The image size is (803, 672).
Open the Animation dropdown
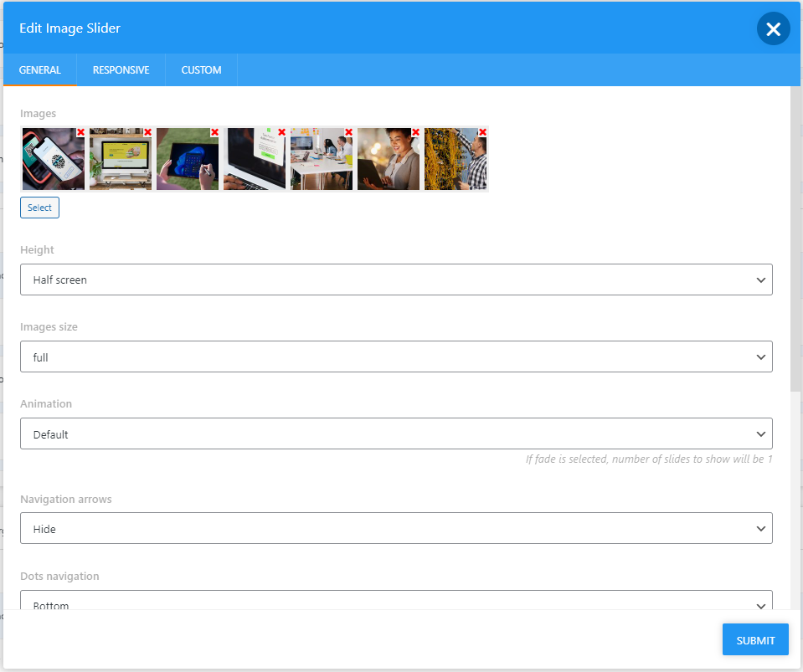pyautogui.click(x=396, y=433)
